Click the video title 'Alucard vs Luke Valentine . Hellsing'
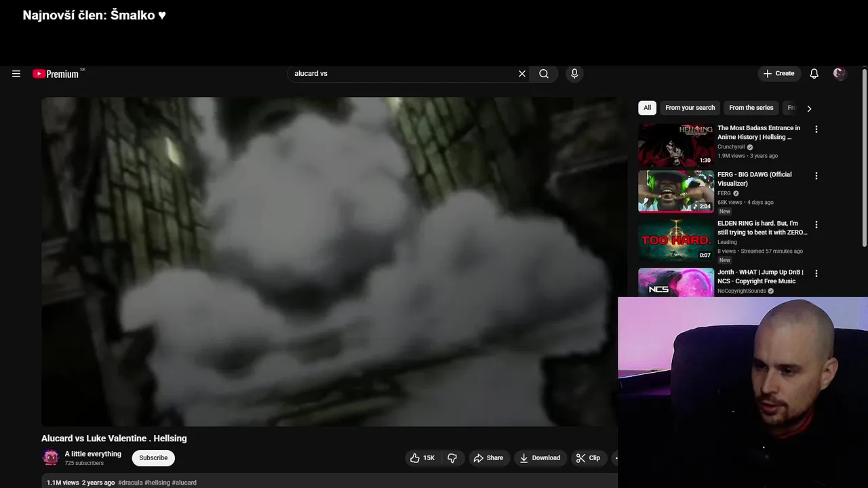The width and height of the screenshot is (868, 488). point(114,439)
